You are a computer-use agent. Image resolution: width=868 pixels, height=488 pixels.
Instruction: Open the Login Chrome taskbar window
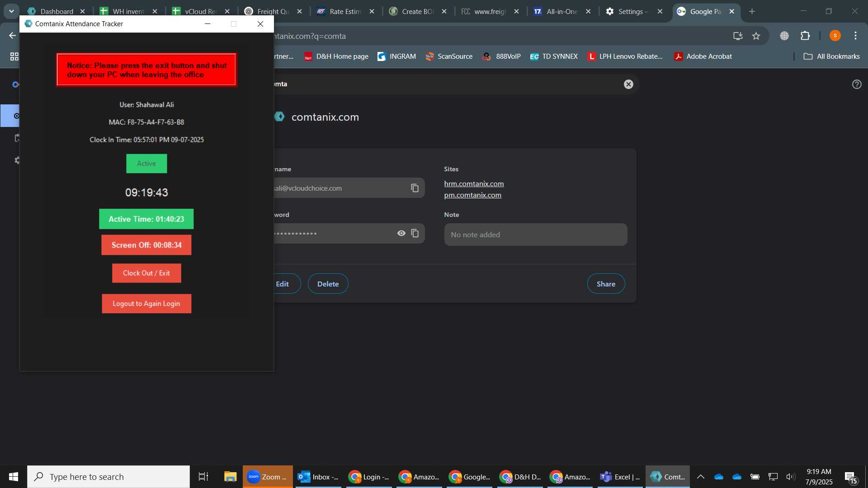370,477
